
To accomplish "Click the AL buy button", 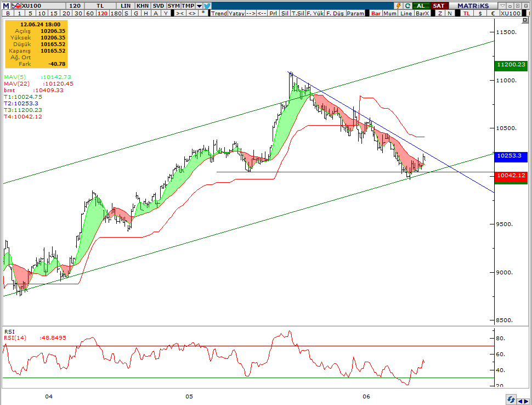I will click(421, 6).
